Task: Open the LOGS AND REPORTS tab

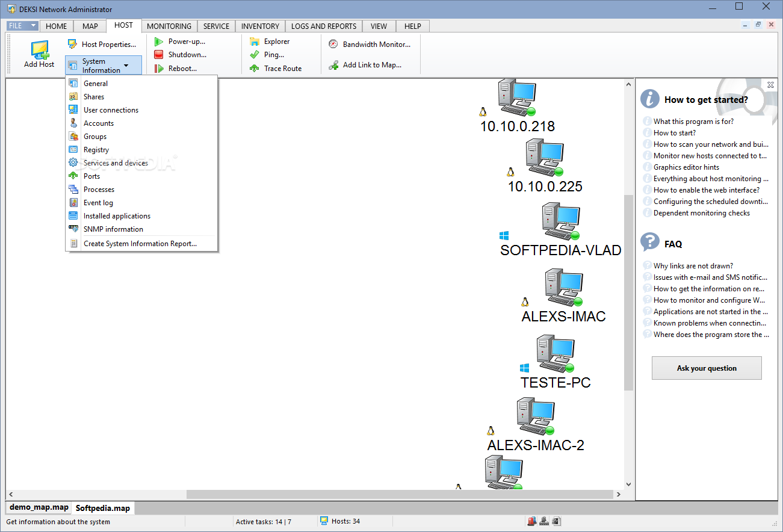Action: (324, 26)
